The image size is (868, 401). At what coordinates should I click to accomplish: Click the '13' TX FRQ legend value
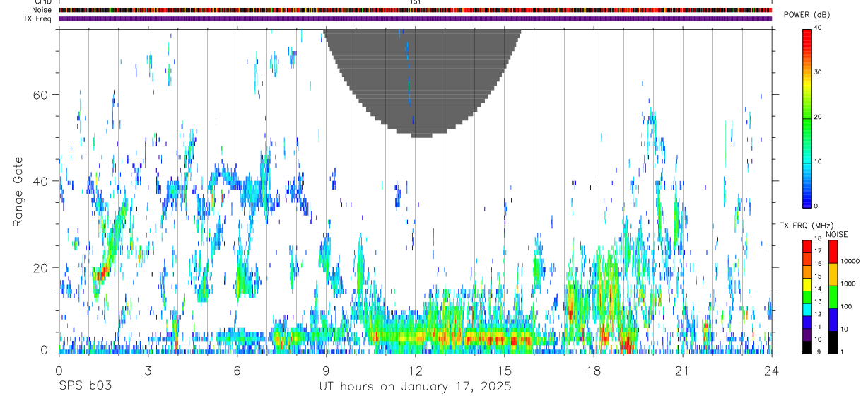[818, 301]
